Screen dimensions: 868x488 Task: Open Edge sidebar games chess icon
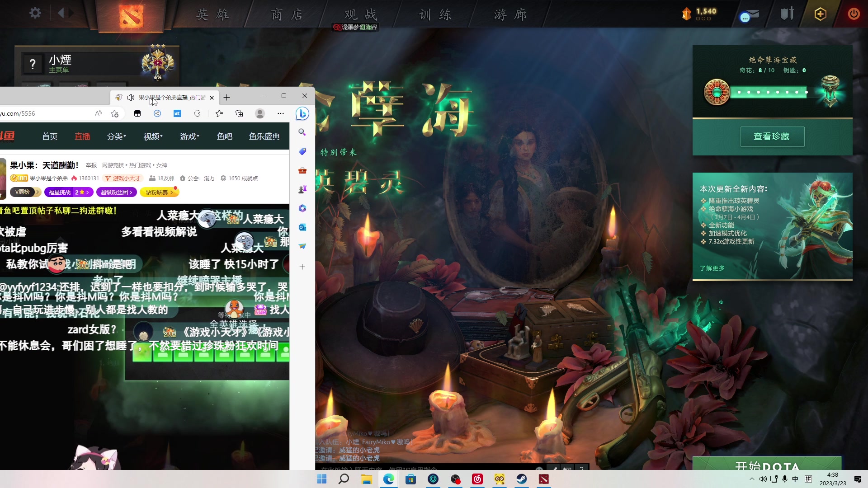302,189
